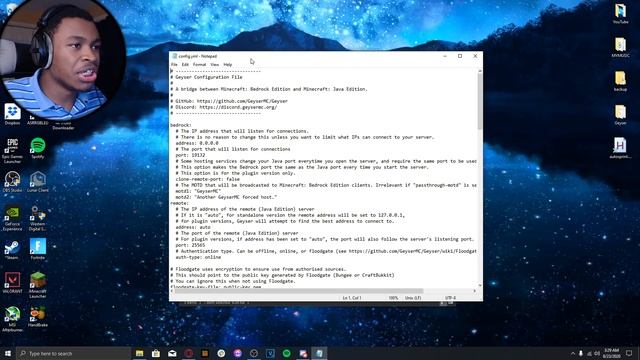The image size is (640, 360).
Task: Open the Format menu in Notepad
Action: click(x=199, y=64)
